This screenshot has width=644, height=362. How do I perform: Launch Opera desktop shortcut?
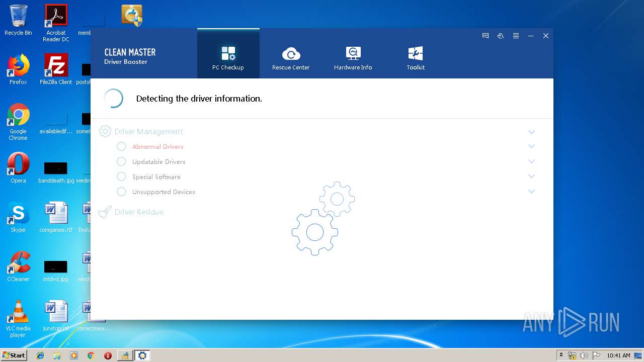pyautogui.click(x=18, y=168)
